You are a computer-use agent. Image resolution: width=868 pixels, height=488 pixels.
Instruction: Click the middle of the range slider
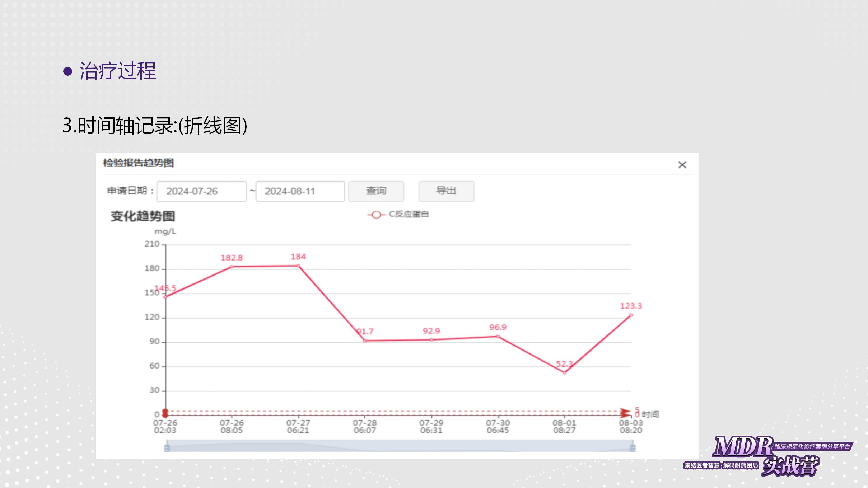[400, 446]
